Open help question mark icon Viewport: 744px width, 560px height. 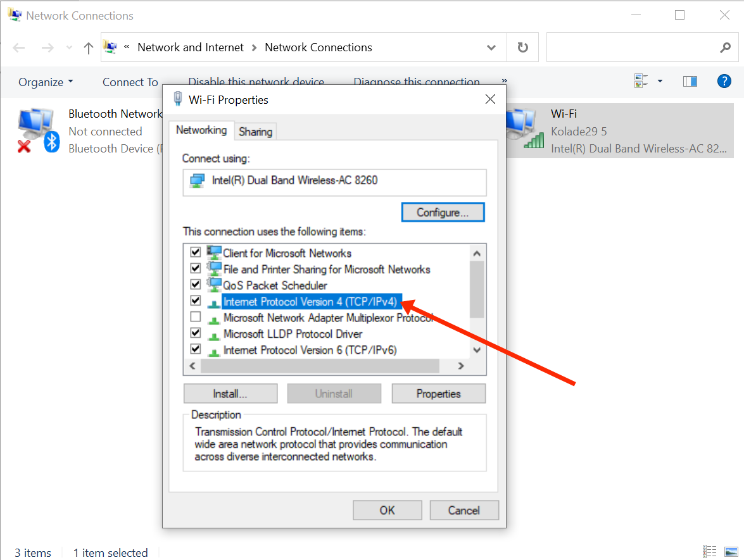724,81
